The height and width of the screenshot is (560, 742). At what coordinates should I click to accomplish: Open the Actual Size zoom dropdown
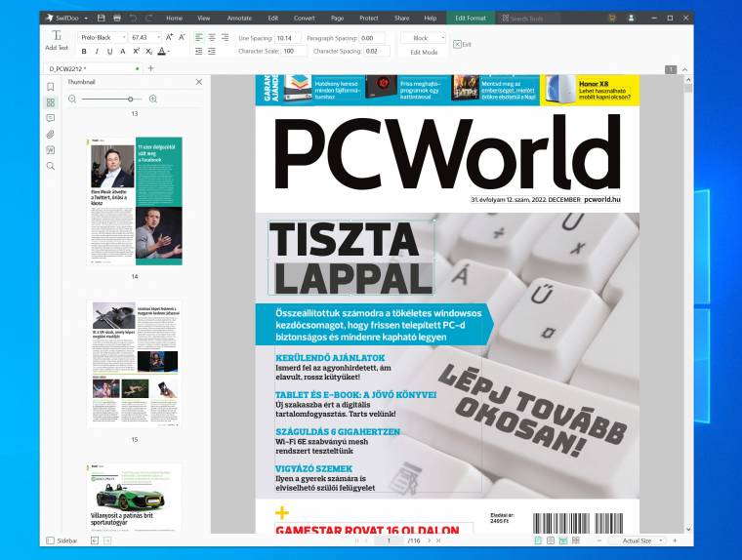pyautogui.click(x=638, y=540)
